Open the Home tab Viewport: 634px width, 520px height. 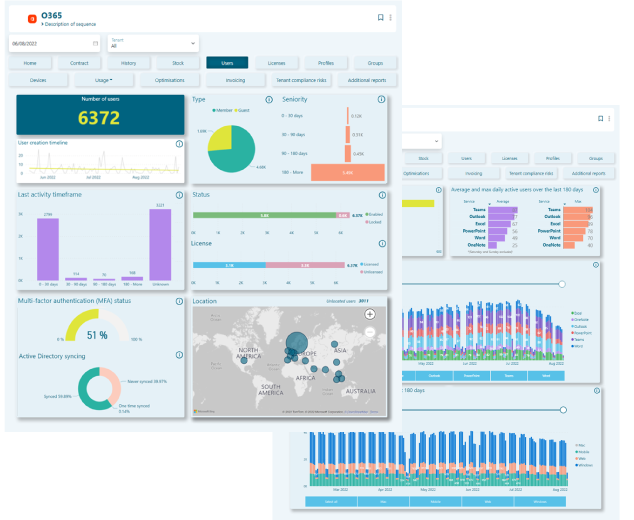coord(30,63)
